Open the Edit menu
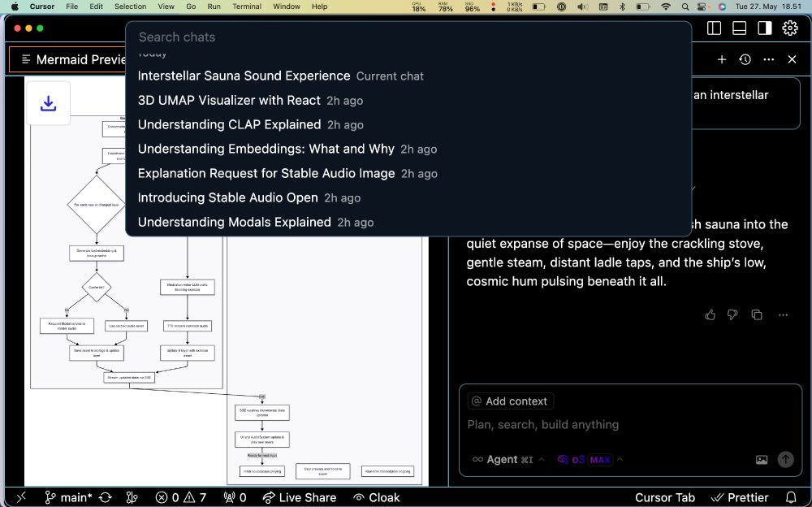 [96, 6]
